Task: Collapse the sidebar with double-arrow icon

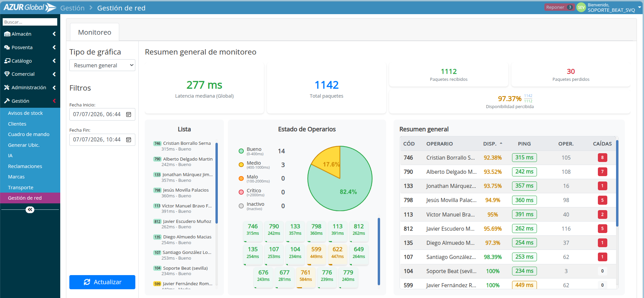Action: coord(30,210)
